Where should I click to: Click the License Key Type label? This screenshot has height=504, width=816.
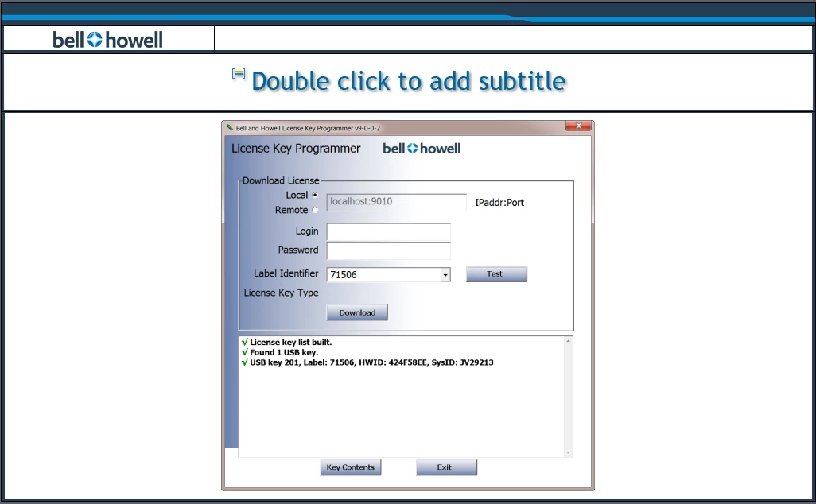tap(281, 293)
